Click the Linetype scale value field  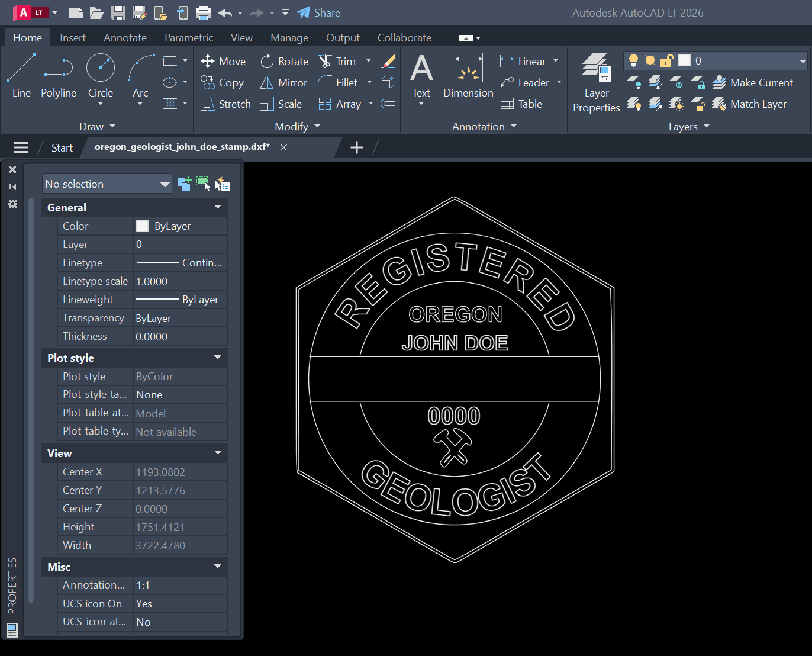click(181, 281)
